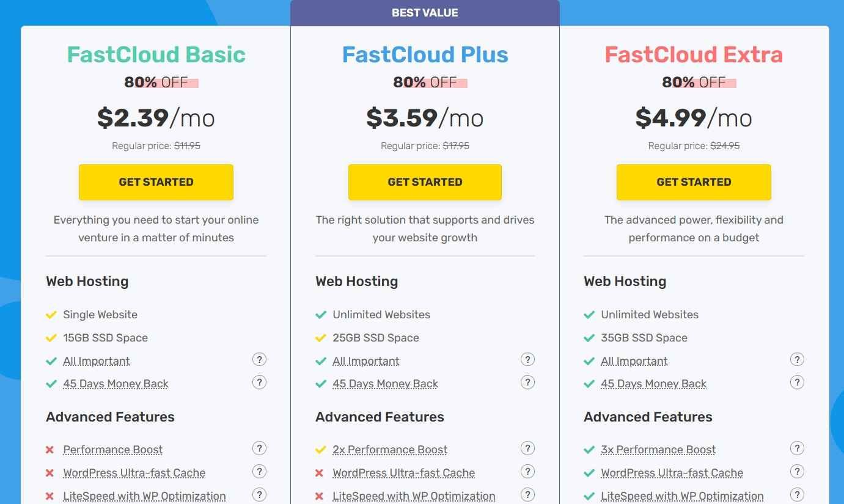Open help icon beside Extra All Important
Screen dimensions: 844x504
pos(797,360)
